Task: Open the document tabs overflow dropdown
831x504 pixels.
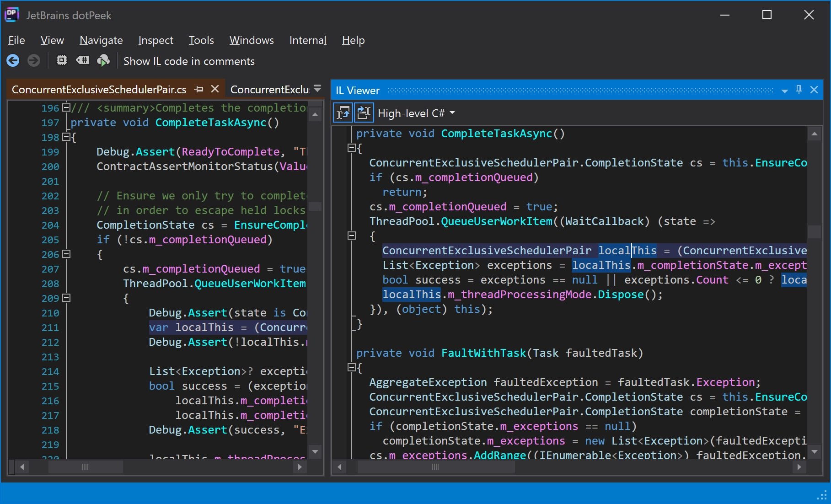Action: coord(317,89)
